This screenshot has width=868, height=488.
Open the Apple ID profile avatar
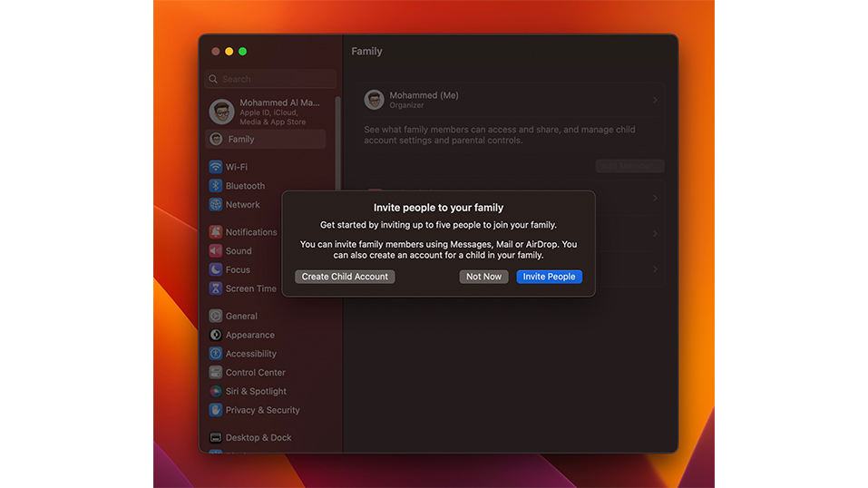(221, 112)
